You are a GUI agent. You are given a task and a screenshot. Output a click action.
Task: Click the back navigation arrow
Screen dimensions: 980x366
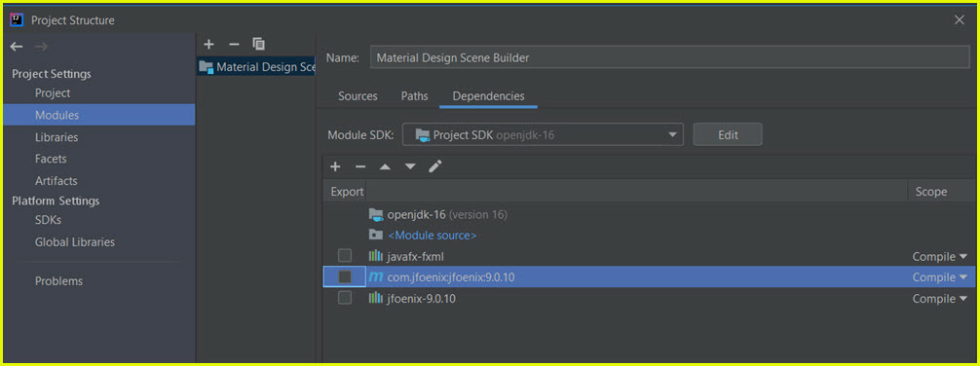[x=17, y=47]
